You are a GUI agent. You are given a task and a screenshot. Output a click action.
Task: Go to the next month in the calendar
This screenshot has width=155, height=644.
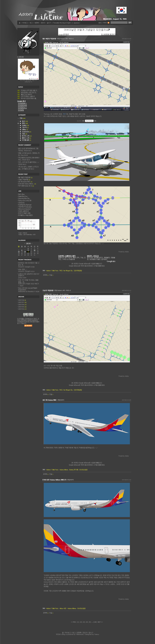point(32,244)
